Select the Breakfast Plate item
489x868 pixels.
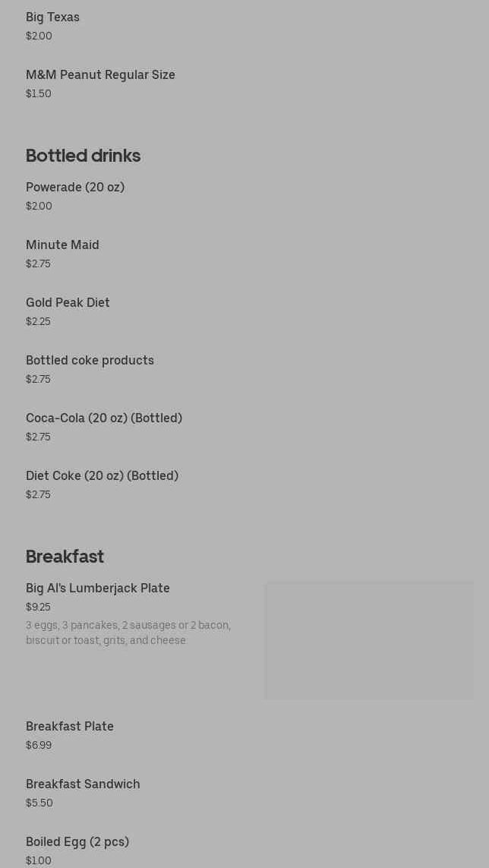tap(70, 727)
